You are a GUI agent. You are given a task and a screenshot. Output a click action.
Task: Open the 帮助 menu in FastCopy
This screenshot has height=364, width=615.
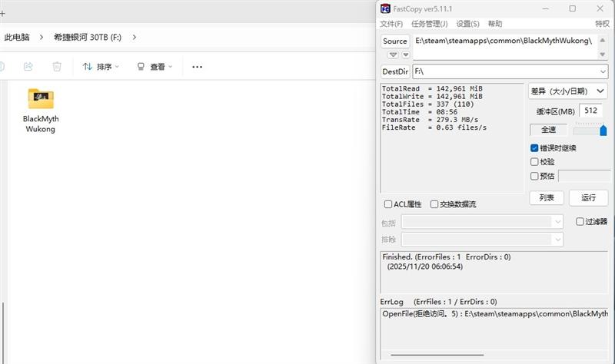495,24
